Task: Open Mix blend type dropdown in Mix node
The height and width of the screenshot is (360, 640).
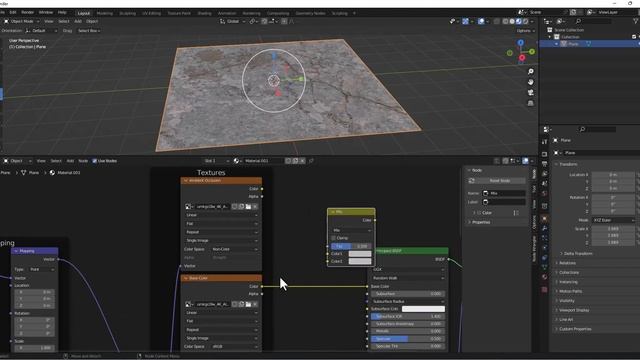Action: click(x=351, y=230)
